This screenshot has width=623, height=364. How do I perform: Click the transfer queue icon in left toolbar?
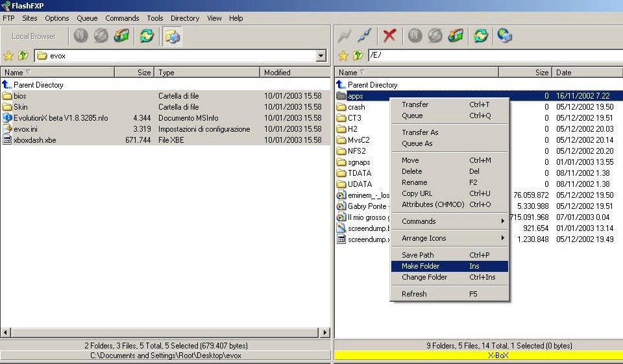point(121,36)
